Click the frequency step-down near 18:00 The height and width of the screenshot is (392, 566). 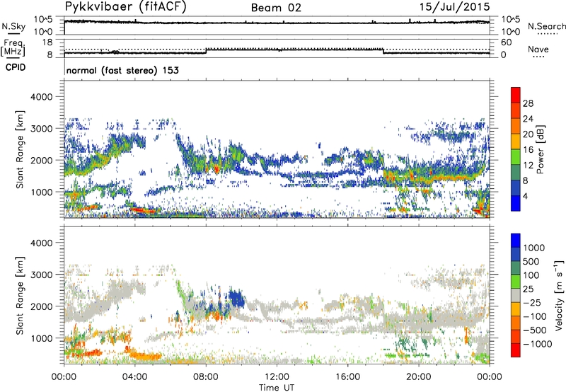(x=383, y=51)
